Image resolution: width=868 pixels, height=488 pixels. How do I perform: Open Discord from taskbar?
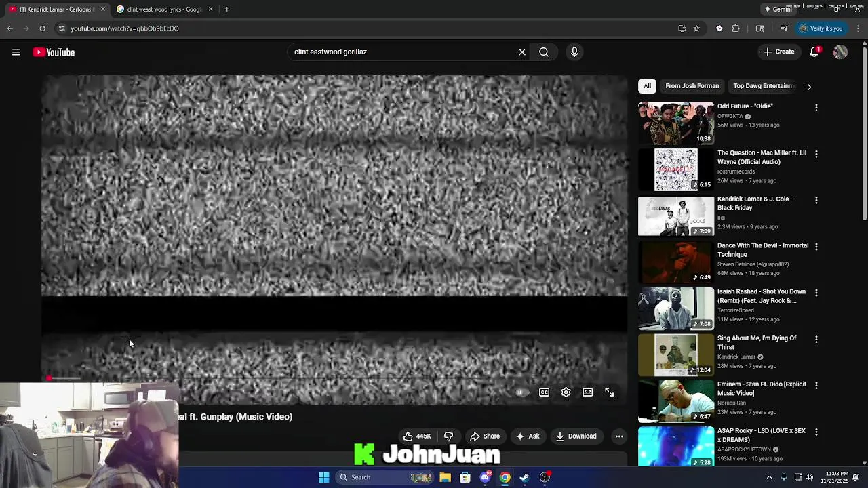[x=485, y=477]
